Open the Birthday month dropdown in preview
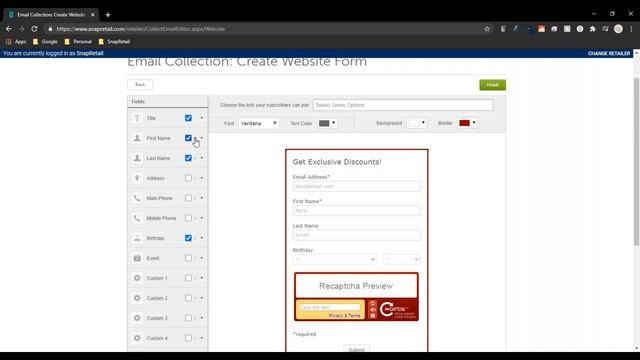640x360 pixels. [x=335, y=259]
